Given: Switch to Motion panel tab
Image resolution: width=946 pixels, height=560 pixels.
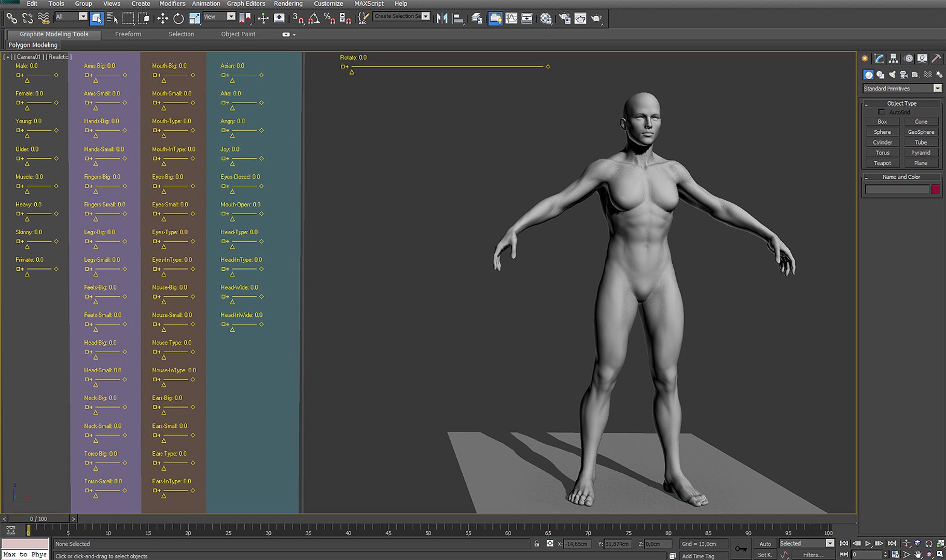Looking at the screenshot, I should [909, 59].
